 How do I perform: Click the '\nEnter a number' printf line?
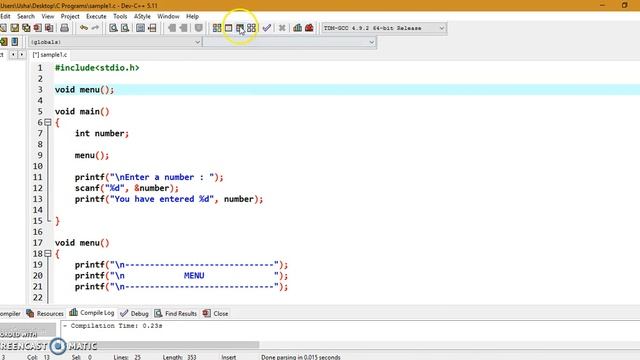pos(149,177)
